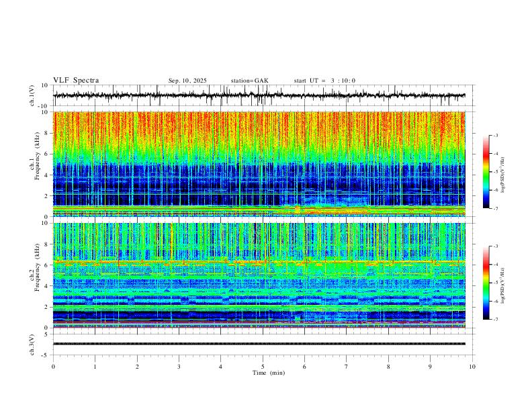Click the "6" tick on the Time axis
Image resolution: width=532 pixels, height=411 pixels.
click(304, 367)
